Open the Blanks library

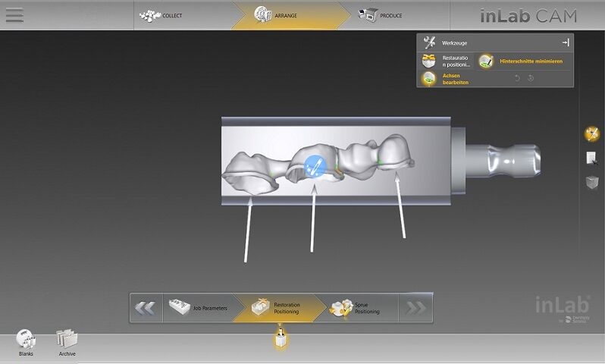click(x=26, y=341)
